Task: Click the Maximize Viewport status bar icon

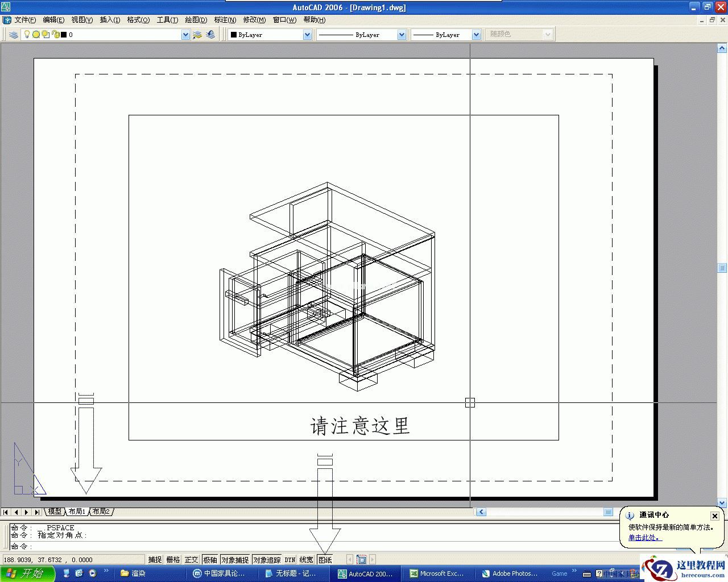Action: pyautogui.click(x=362, y=560)
